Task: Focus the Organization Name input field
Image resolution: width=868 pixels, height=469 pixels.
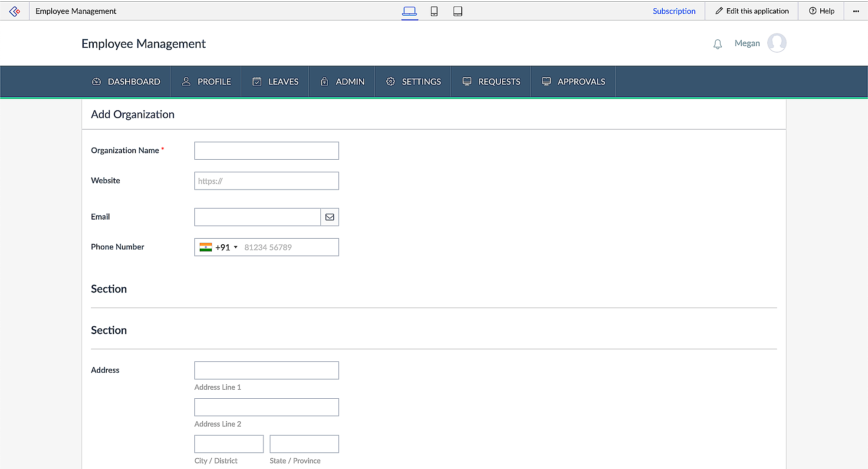Action: pyautogui.click(x=266, y=151)
